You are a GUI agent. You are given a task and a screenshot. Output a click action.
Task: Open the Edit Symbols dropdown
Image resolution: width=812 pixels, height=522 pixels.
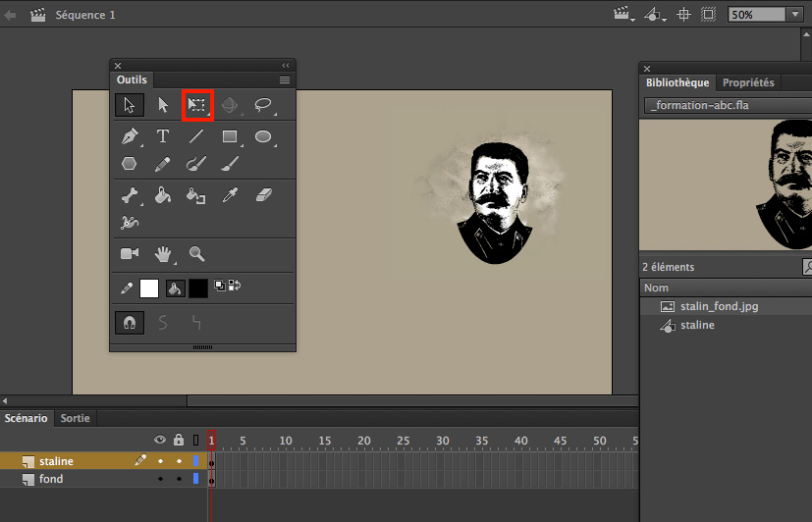(655, 15)
